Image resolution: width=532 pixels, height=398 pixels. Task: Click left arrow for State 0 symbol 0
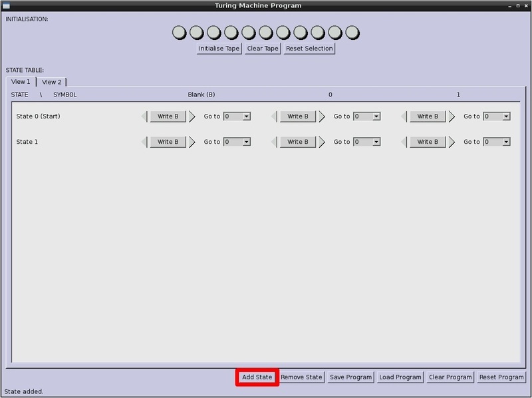(x=274, y=116)
